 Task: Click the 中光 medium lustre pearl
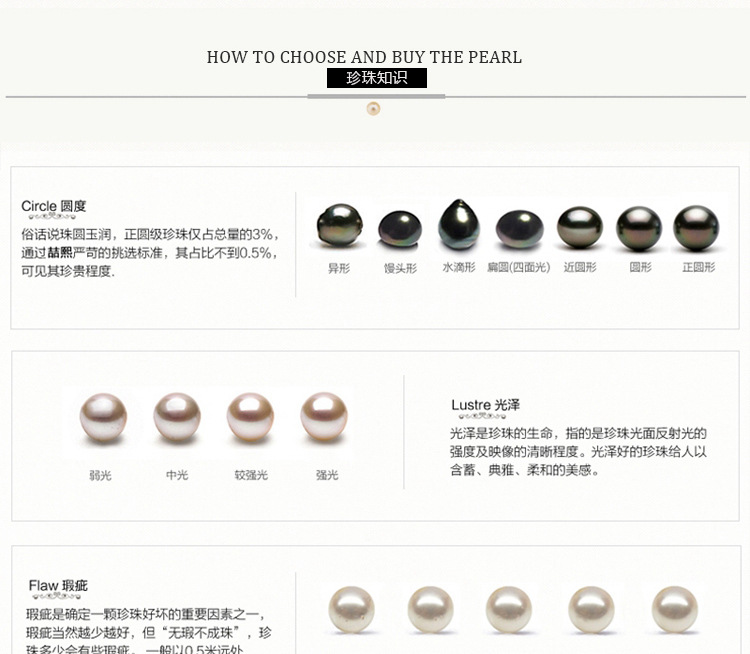coord(177,417)
